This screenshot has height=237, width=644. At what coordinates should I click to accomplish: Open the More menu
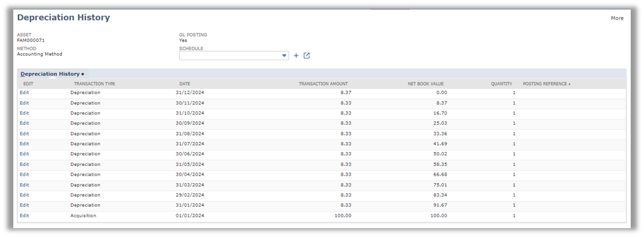[x=617, y=18]
